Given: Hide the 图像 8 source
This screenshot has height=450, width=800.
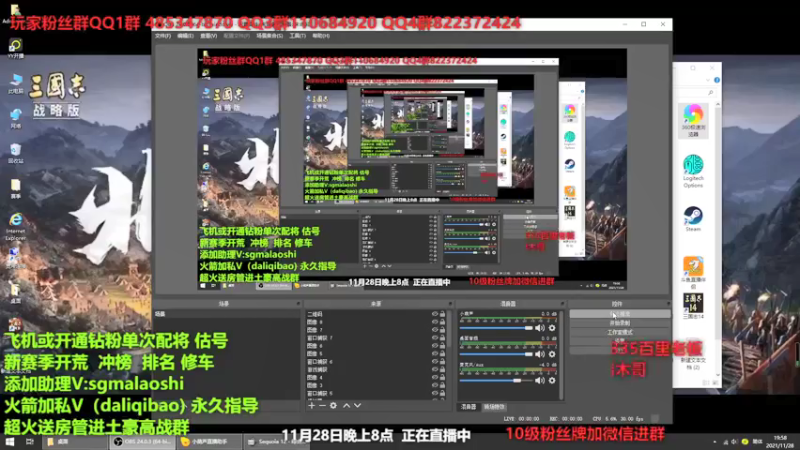Looking at the screenshot, I should click(x=435, y=322).
